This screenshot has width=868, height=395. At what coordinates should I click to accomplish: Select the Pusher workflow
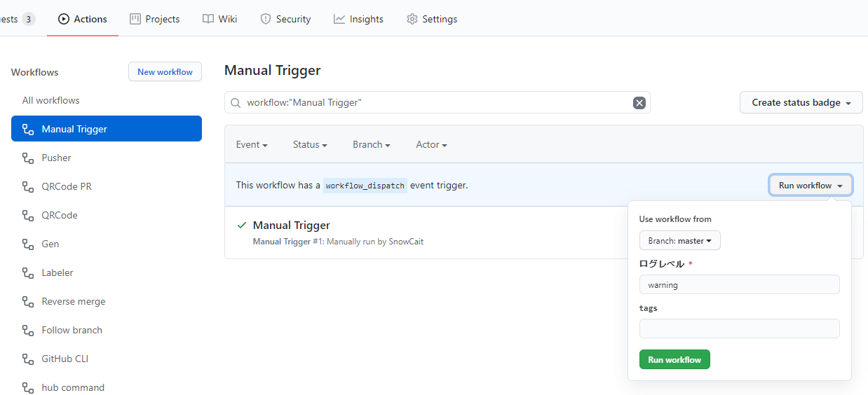(107, 158)
